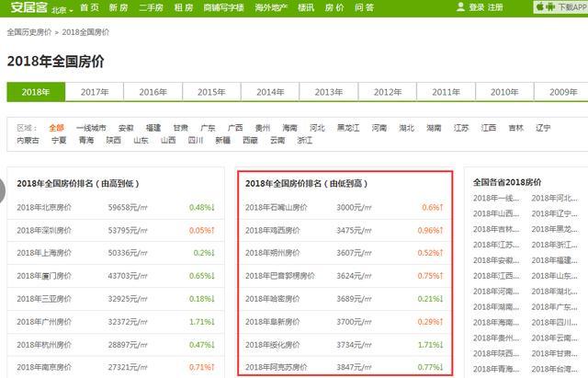Switch to the 2011年 tab
The height and width of the screenshot is (378, 588).
pos(446,92)
